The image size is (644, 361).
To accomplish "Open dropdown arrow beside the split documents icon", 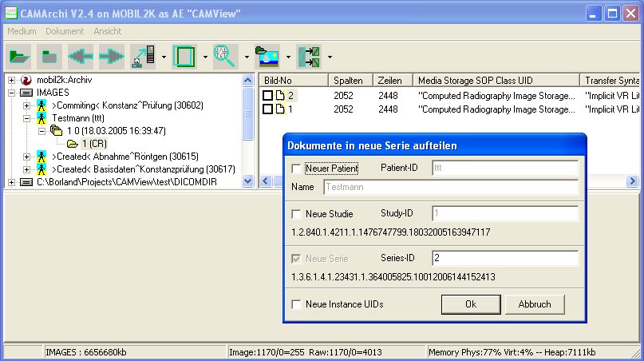I will pos(330,57).
